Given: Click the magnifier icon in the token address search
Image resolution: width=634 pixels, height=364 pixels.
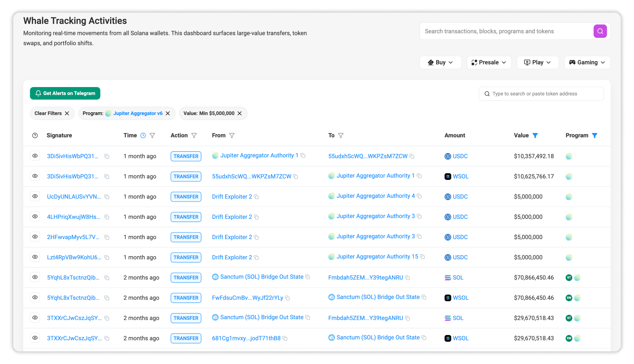Looking at the screenshot, I should (x=487, y=94).
